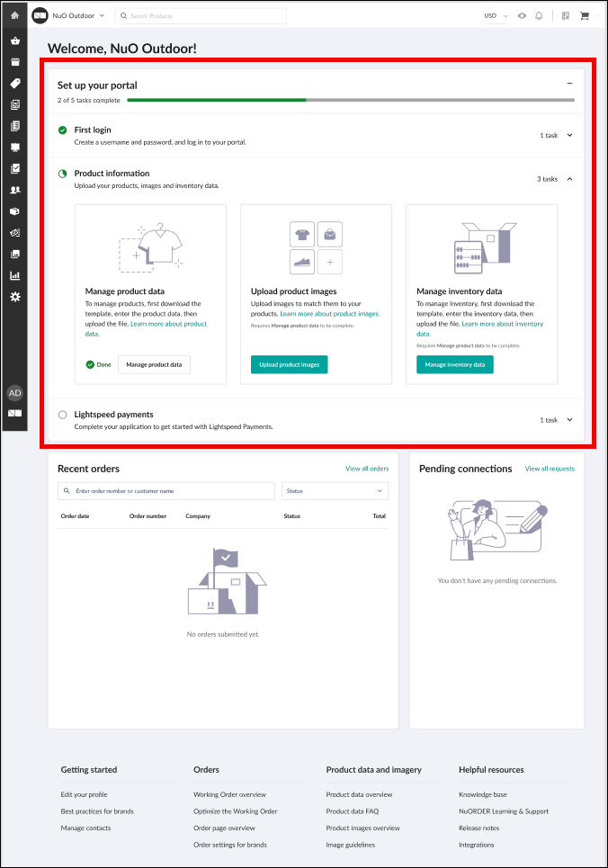Collapse the Product information tasks section
608x868 pixels.
pyautogui.click(x=569, y=179)
